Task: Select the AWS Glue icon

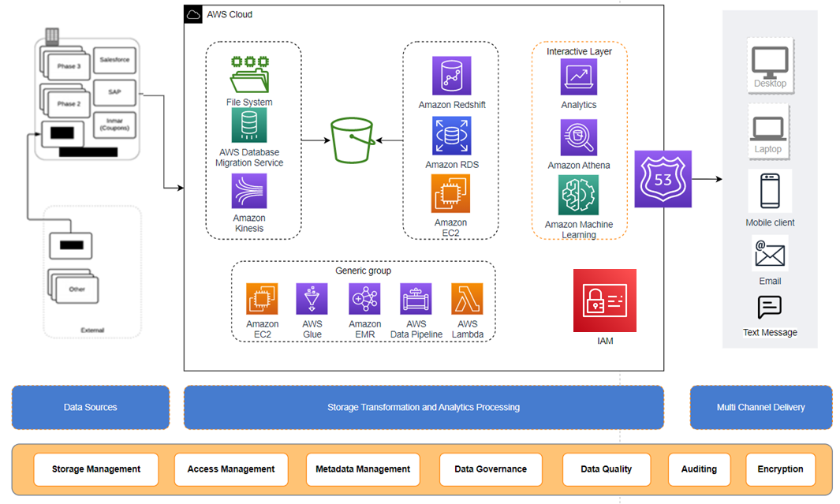Action: pos(312,300)
